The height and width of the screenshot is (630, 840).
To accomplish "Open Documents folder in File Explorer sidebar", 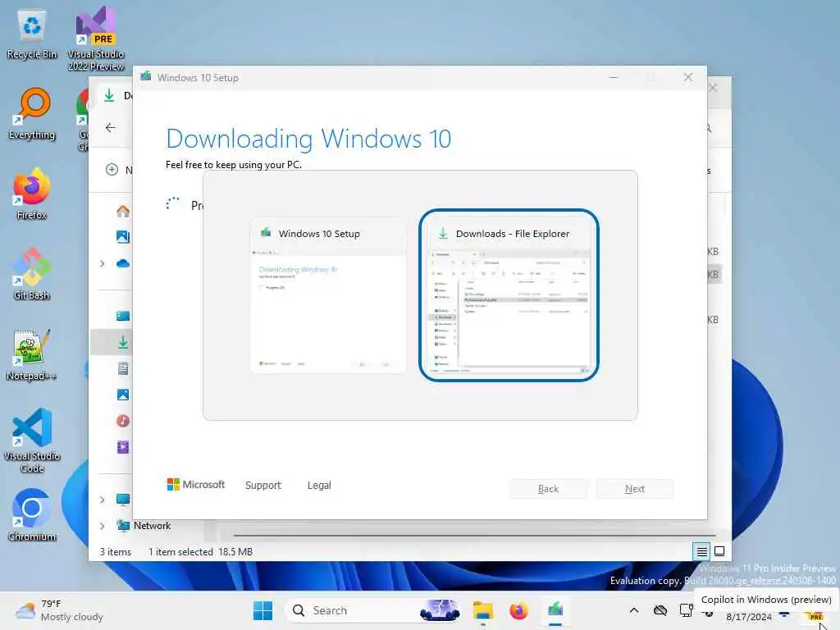I will [x=123, y=368].
